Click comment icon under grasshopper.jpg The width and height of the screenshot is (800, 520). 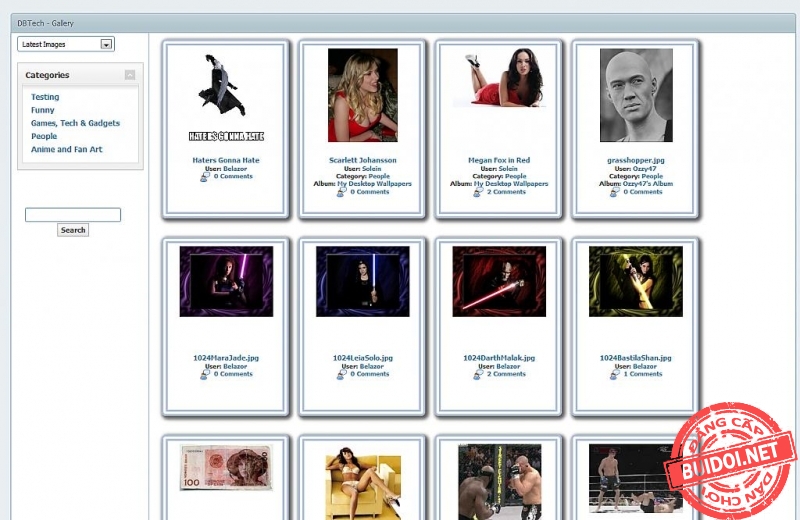(615, 192)
